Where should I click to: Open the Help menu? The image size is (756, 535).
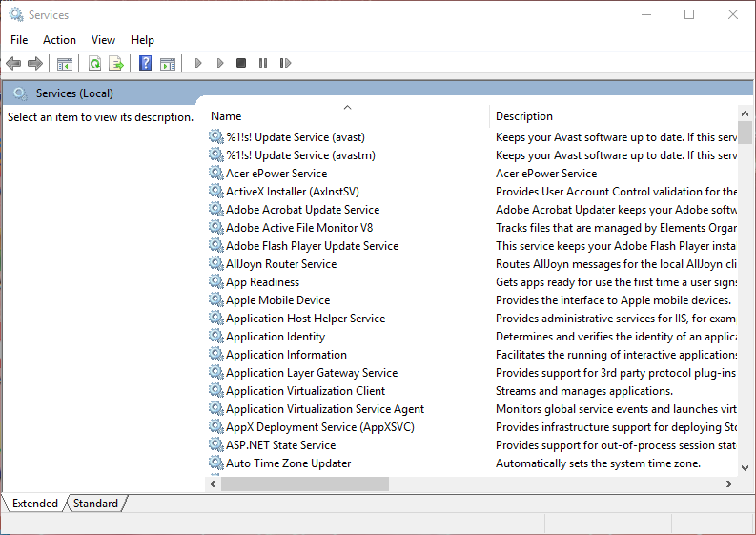pos(142,40)
